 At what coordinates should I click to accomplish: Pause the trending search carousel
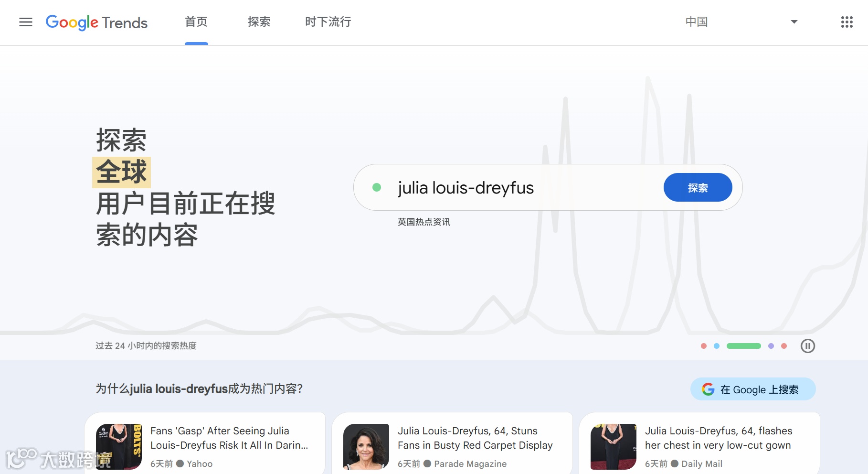[807, 346]
